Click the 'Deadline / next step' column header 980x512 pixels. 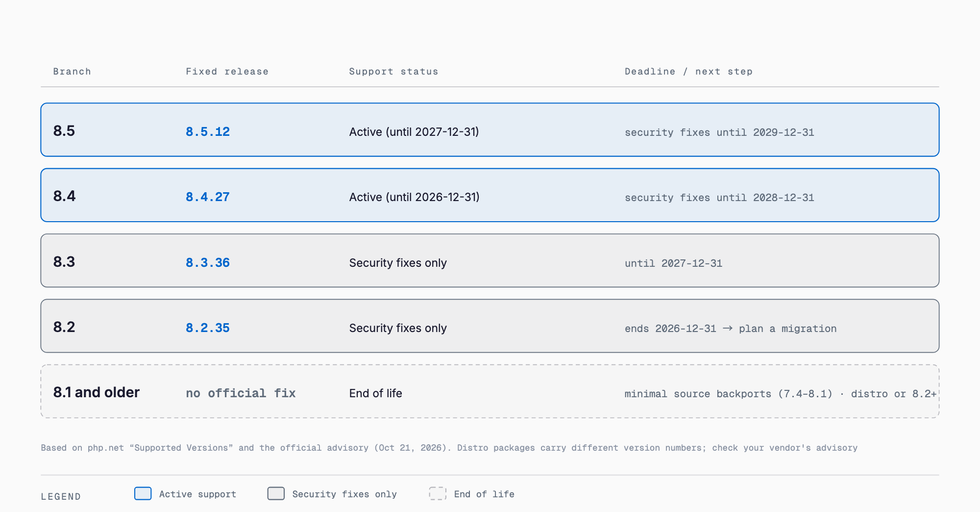point(688,72)
